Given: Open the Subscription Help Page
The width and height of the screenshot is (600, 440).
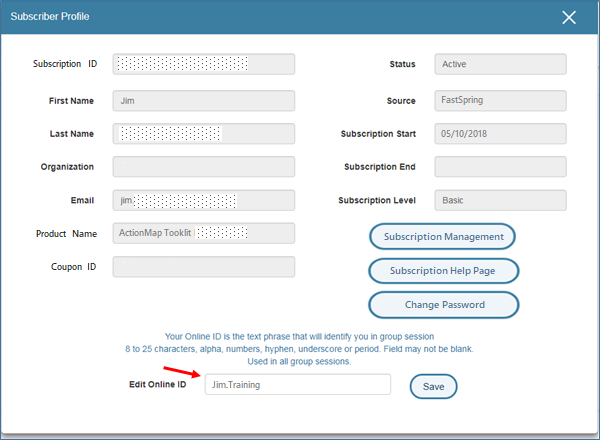Looking at the screenshot, I should pyautogui.click(x=443, y=271).
